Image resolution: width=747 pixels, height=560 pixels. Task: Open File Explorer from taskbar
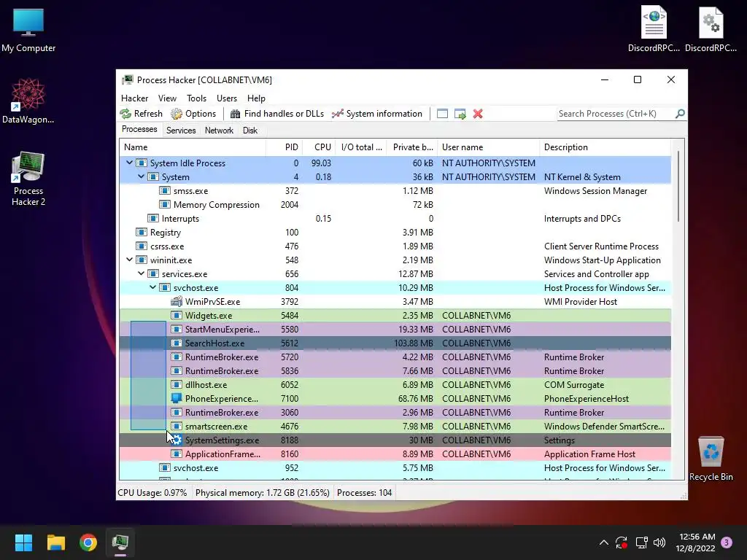(55, 542)
